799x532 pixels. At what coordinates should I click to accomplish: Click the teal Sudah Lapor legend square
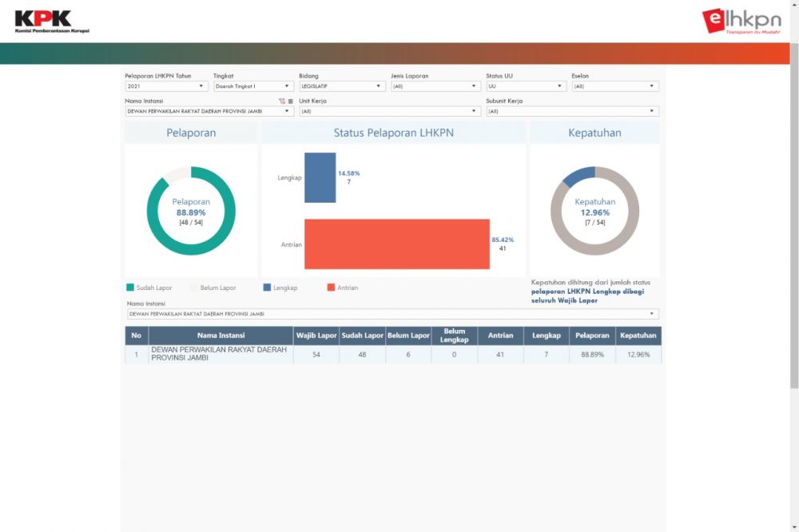pos(130,288)
